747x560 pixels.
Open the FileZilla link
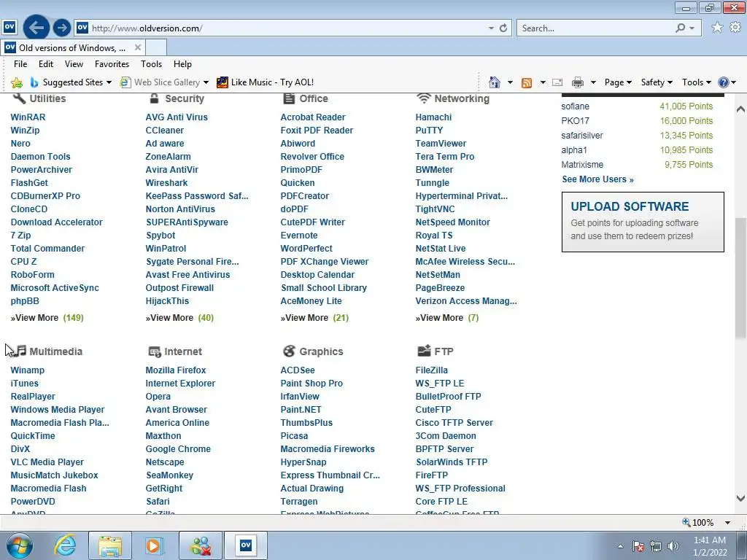point(432,370)
